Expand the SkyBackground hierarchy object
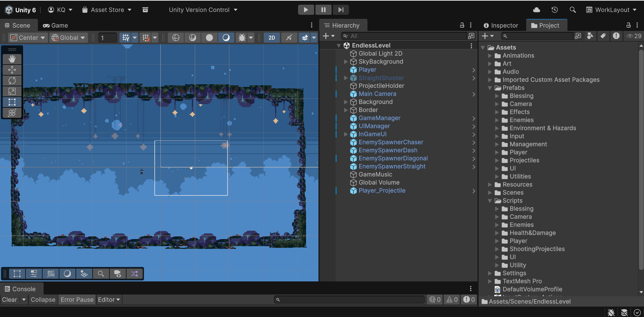This screenshot has height=317, width=644. click(346, 62)
